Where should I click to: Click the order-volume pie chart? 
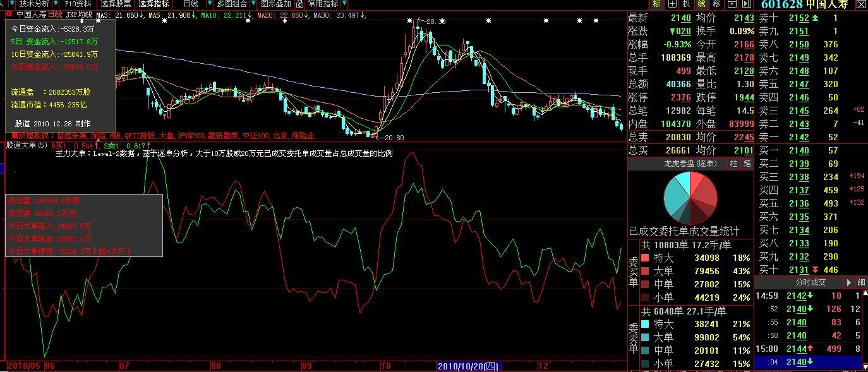click(690, 198)
